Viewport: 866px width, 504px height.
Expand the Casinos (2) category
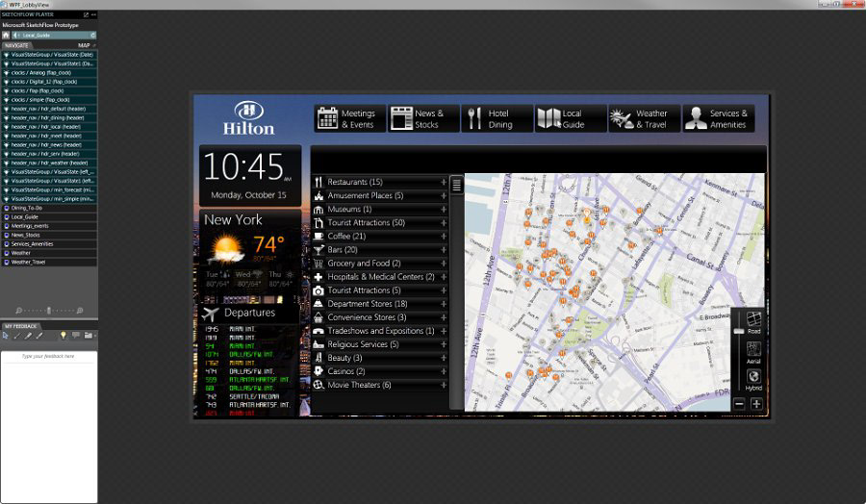(443, 371)
